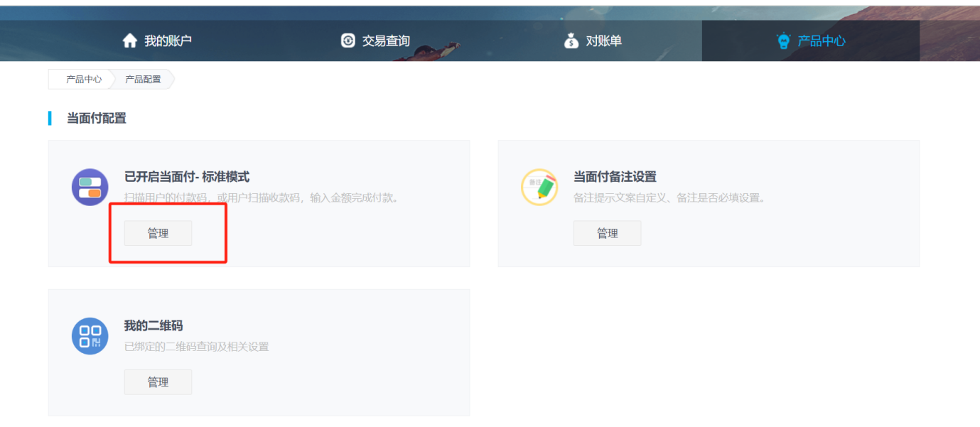
Task: Click the description 备注提示文案自定义、备注是否必填设置。
Action: [x=671, y=198]
